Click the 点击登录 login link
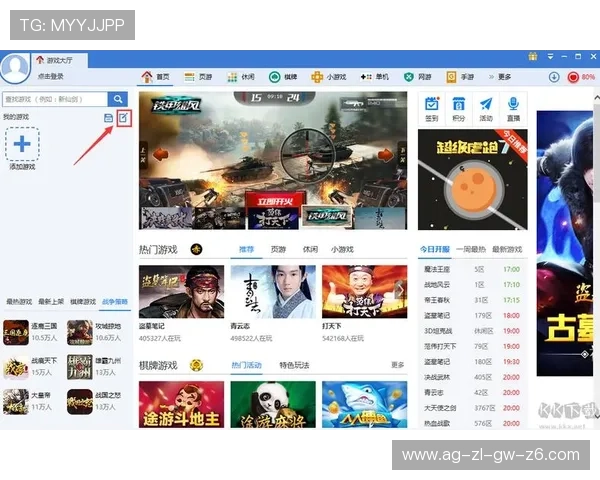The image size is (600, 480). tap(50, 77)
